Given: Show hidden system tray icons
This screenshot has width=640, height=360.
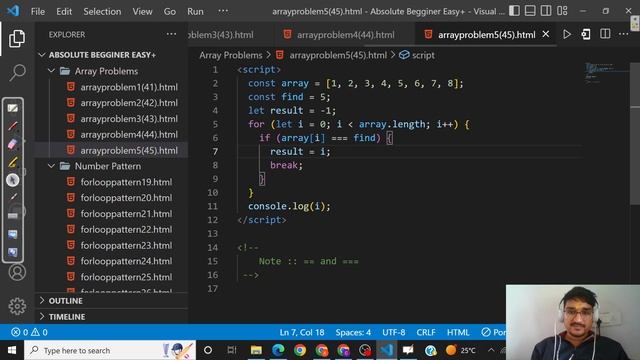Looking at the screenshot, I should (491, 350).
